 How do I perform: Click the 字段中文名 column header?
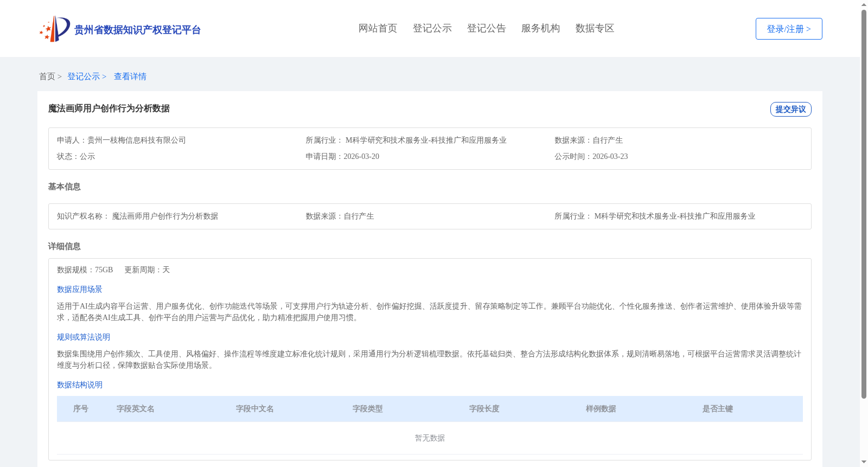pyautogui.click(x=255, y=409)
